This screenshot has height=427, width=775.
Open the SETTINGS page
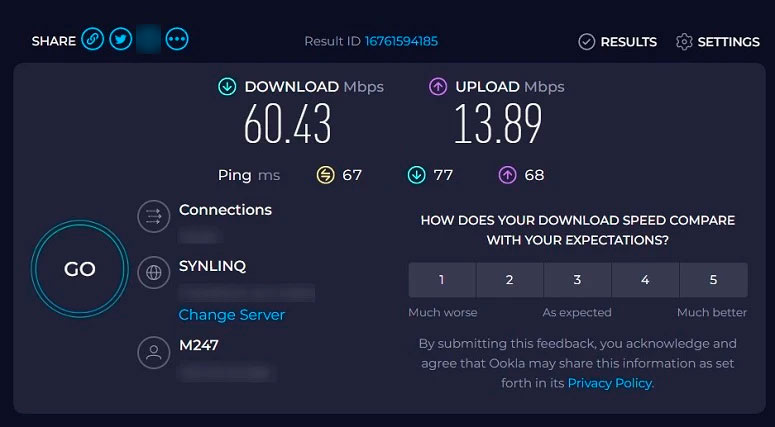728,42
